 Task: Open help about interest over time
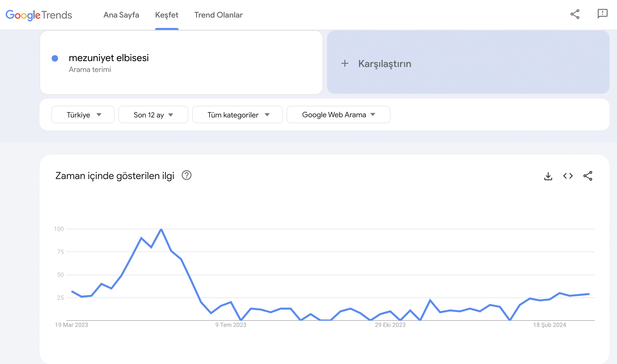(187, 176)
